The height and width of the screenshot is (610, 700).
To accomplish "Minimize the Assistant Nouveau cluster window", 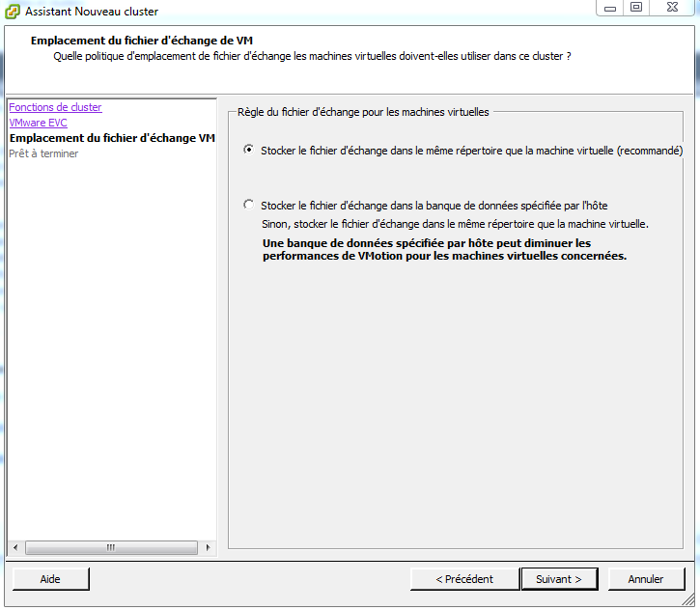I will coord(610,8).
